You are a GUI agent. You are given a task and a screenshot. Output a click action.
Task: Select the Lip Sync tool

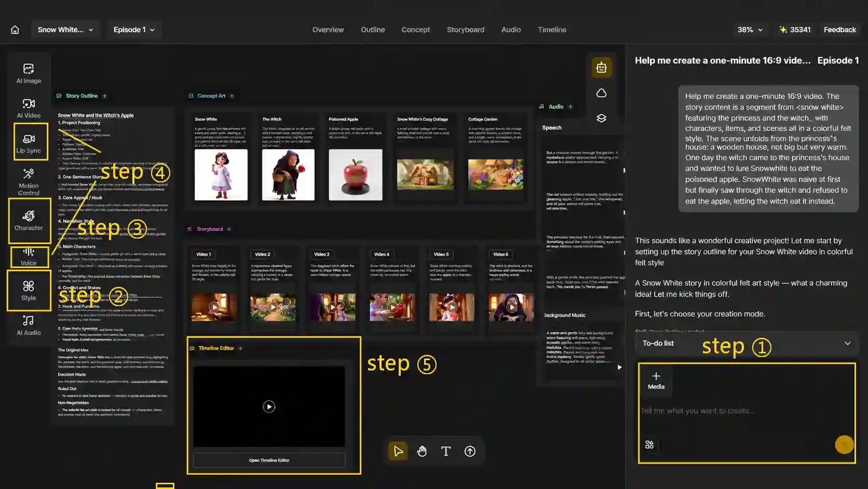point(29,143)
